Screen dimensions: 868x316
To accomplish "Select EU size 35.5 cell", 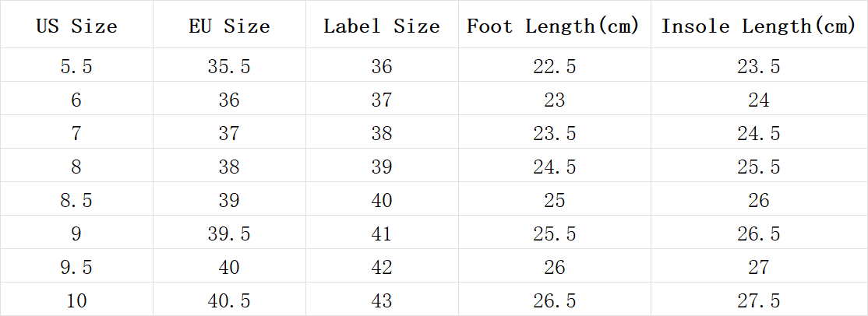I will [229, 65].
